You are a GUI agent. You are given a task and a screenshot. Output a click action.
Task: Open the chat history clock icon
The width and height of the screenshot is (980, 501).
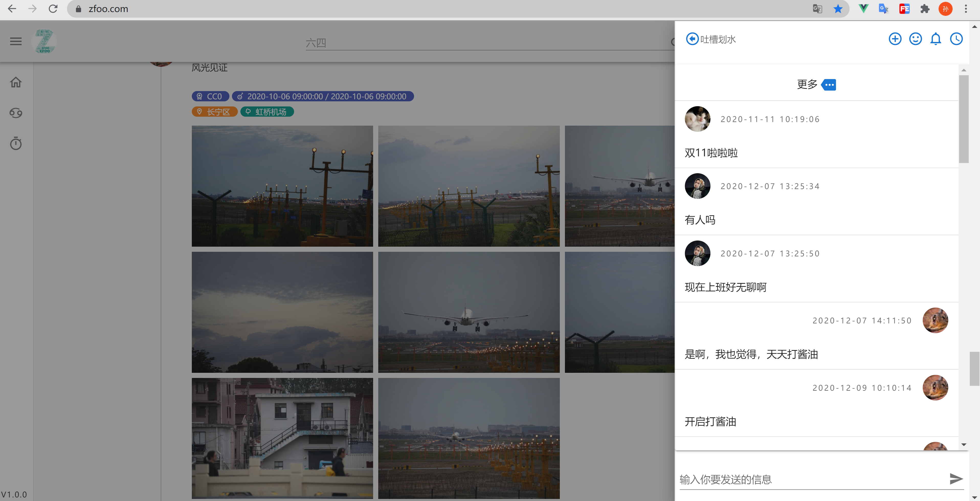(x=956, y=39)
